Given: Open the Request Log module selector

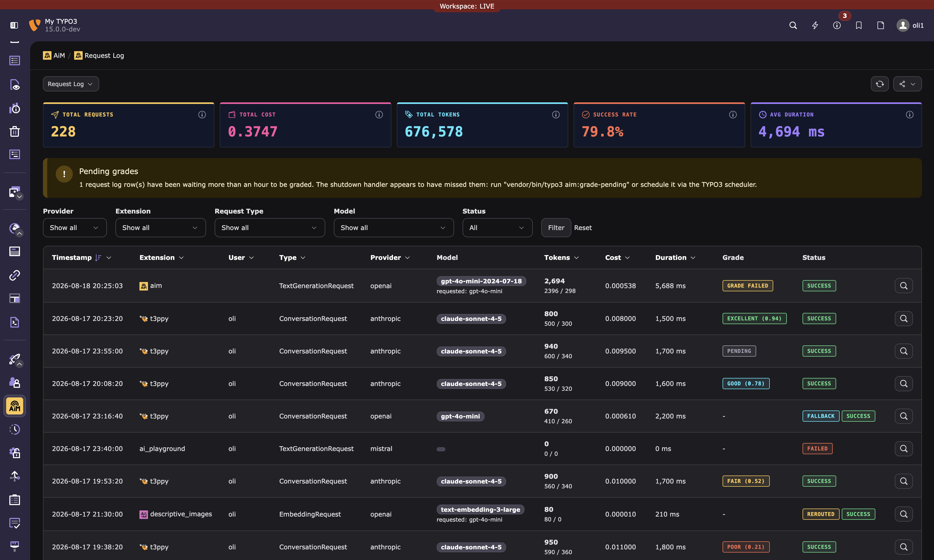Looking at the screenshot, I should pos(71,84).
